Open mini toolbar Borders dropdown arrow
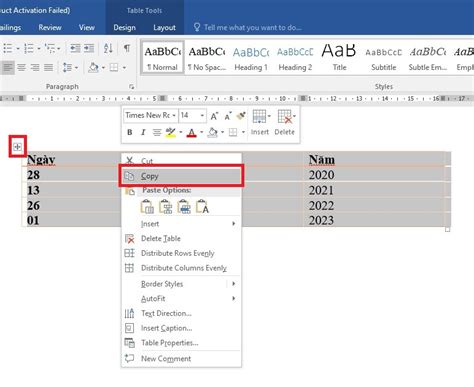The image size is (474, 387). click(243, 132)
